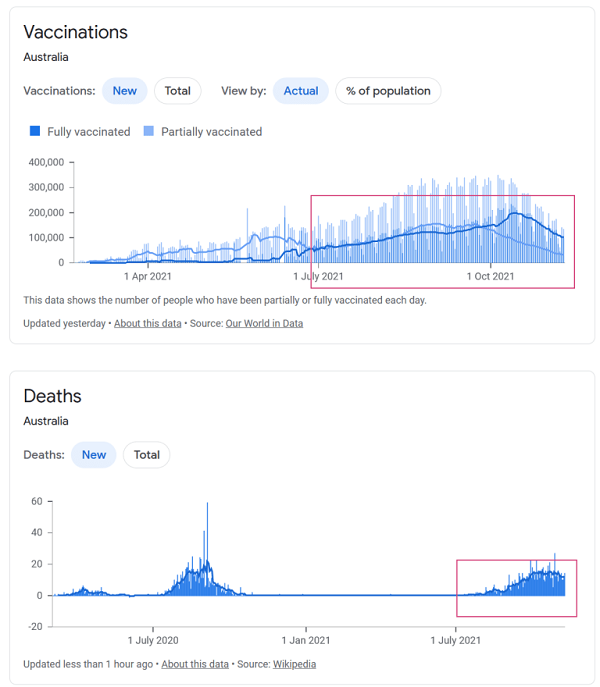Click the dark blue Fully vaccinated swatch
The width and height of the screenshot is (600, 687).
(35, 131)
